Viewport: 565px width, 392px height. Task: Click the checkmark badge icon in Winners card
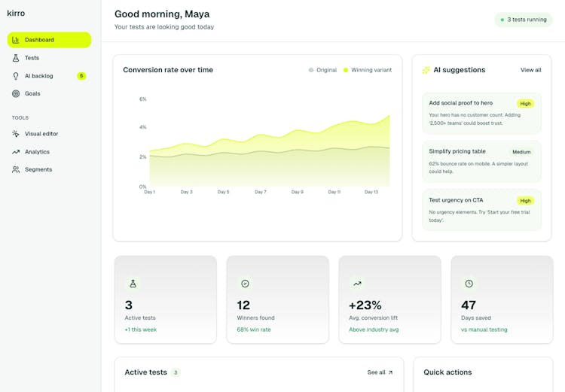pos(245,284)
